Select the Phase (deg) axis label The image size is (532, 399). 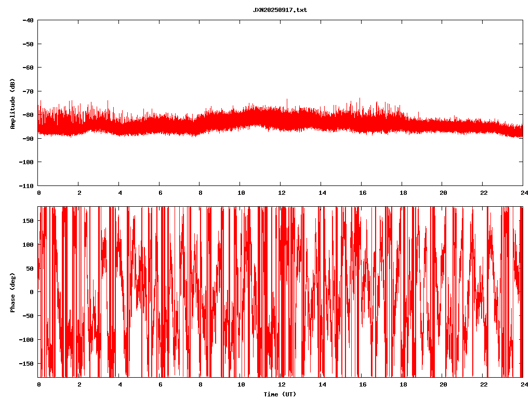click(x=12, y=292)
